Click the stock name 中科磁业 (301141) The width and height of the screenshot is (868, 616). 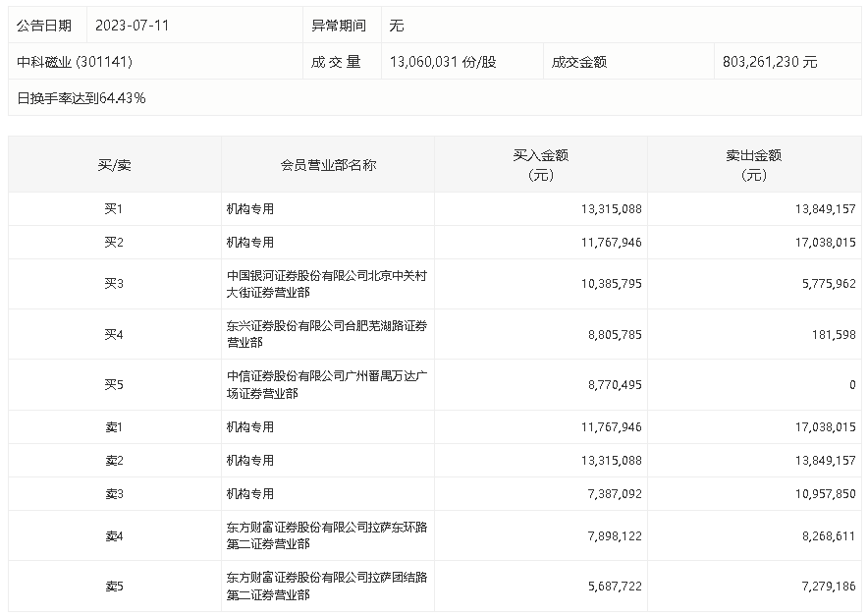pos(75,62)
